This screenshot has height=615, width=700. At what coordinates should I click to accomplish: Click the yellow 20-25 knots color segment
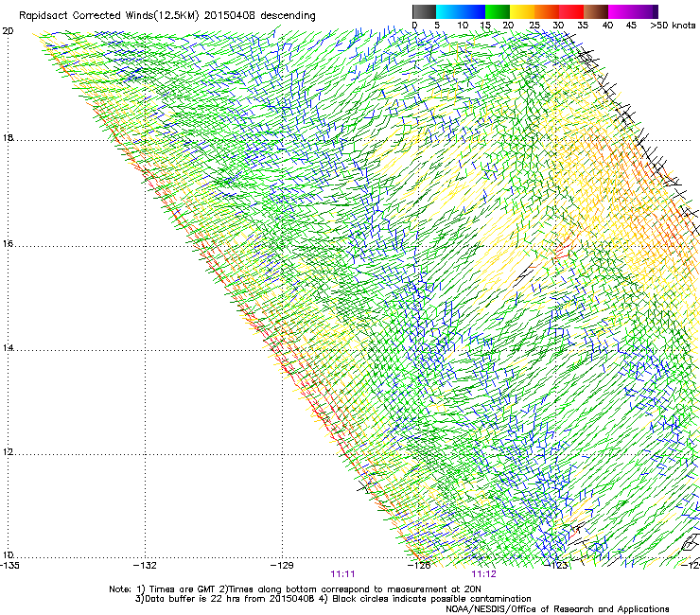(522, 11)
